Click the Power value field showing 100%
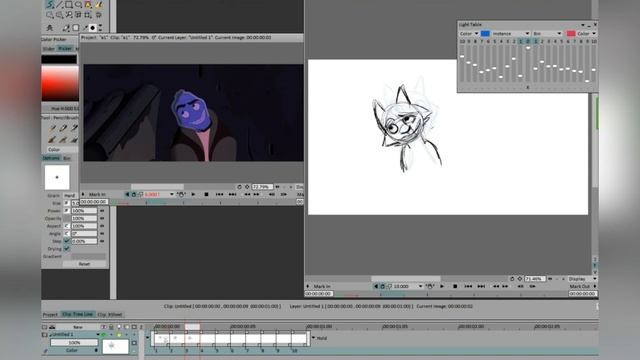This screenshot has height=360, width=640. point(84,211)
